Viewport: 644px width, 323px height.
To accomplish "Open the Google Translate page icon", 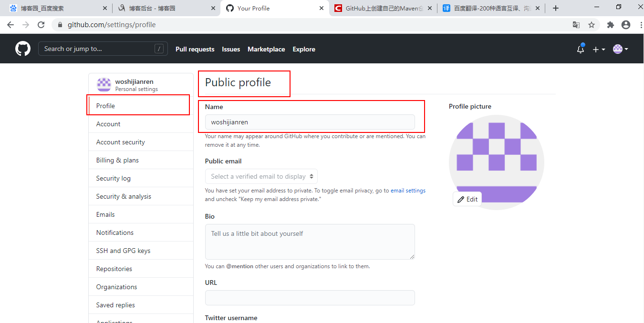I will tap(576, 25).
